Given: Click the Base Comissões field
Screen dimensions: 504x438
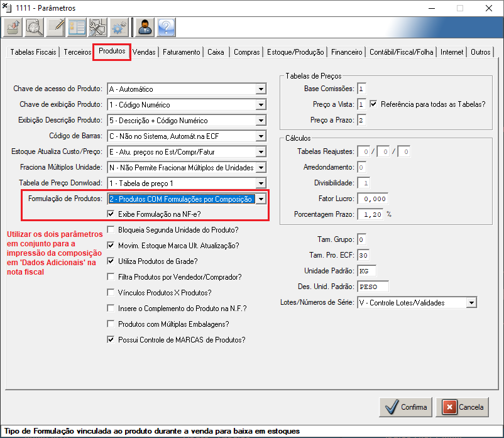Looking at the screenshot, I should (361, 89).
